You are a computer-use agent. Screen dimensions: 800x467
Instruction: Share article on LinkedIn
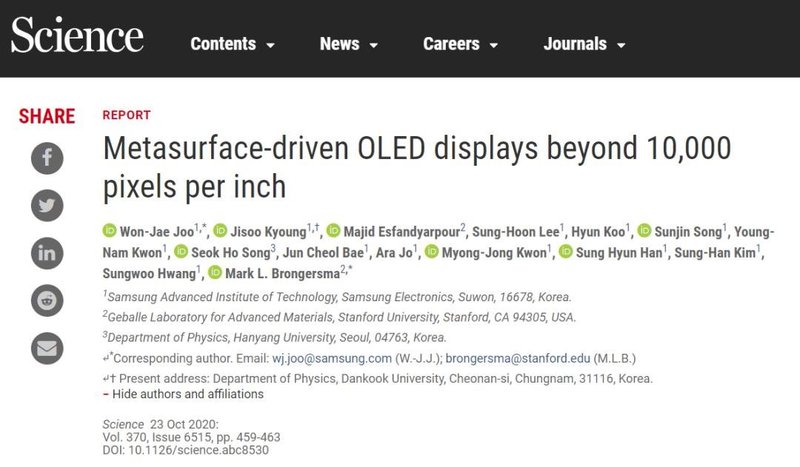[47, 252]
